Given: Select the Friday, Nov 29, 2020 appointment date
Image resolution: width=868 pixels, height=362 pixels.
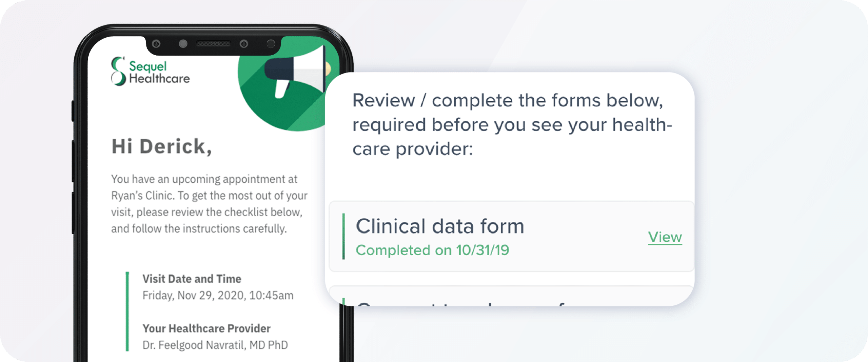Looking at the screenshot, I should (x=218, y=295).
